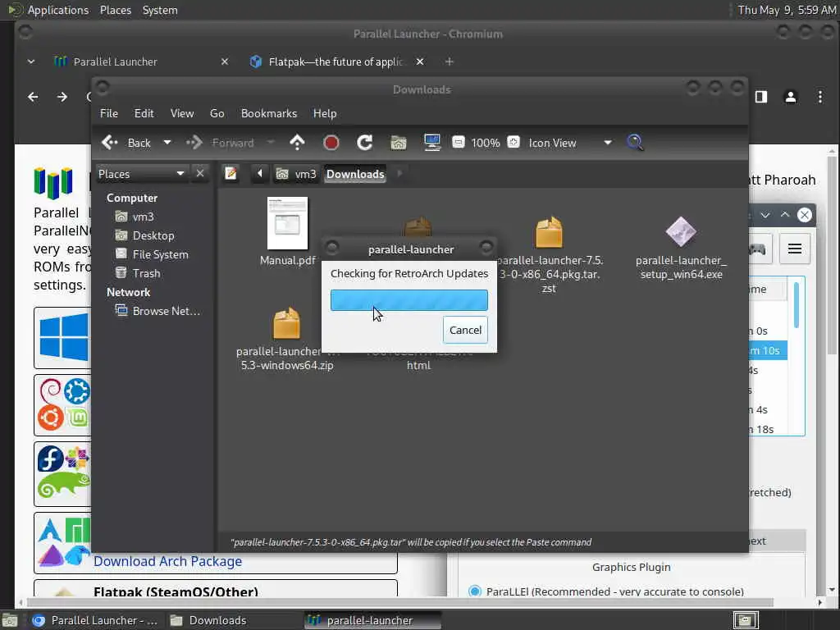
Task: Switch to Flatpak browser tab
Action: (x=330, y=62)
